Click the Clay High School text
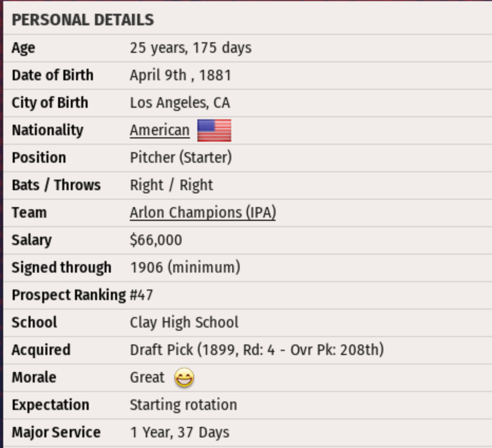492x448 pixels. coord(184,322)
